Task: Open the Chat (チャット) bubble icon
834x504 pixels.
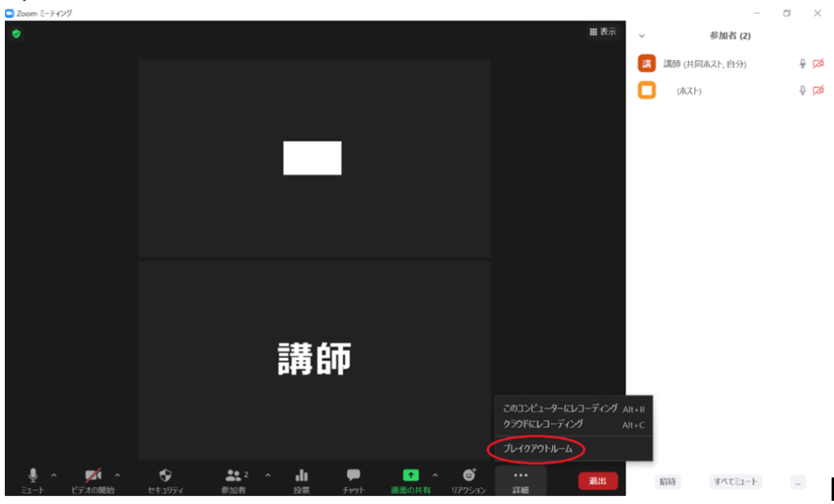Action: pos(353,475)
